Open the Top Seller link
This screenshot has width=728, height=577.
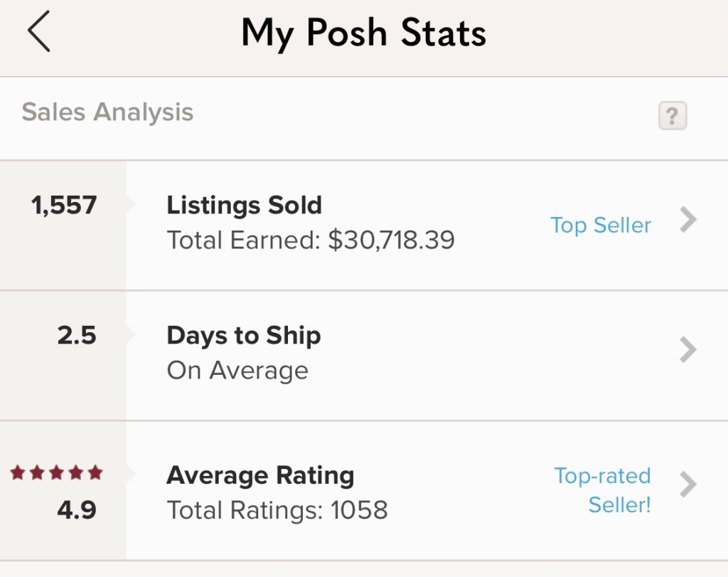601,226
